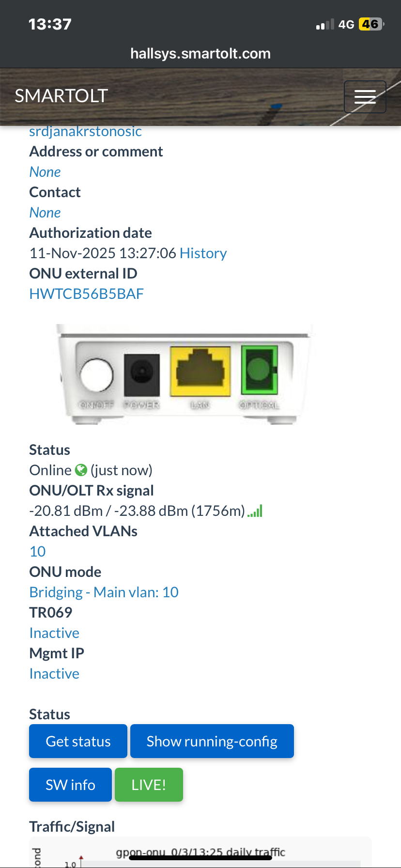Click the power jack on ONU image
Viewport: 401px width, 868px height.
click(142, 374)
